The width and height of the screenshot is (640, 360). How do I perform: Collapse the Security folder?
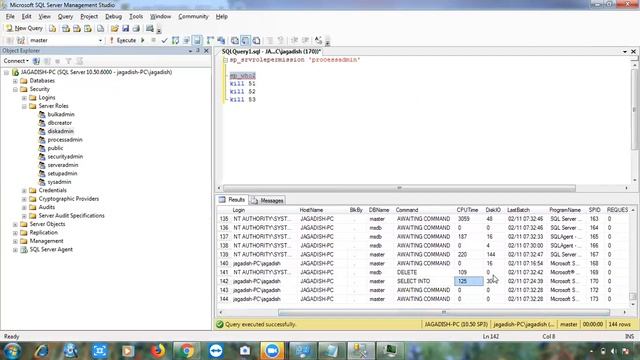[x=15, y=89]
